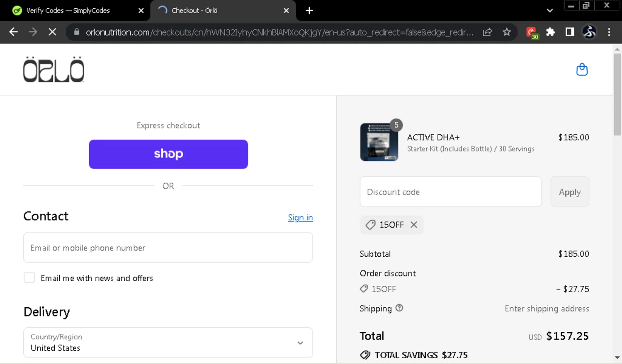Switch to the Verify Codes — SimplyCodes tab

(x=68, y=10)
